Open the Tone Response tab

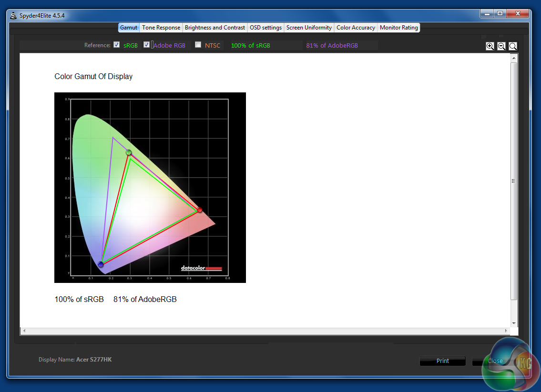(161, 28)
